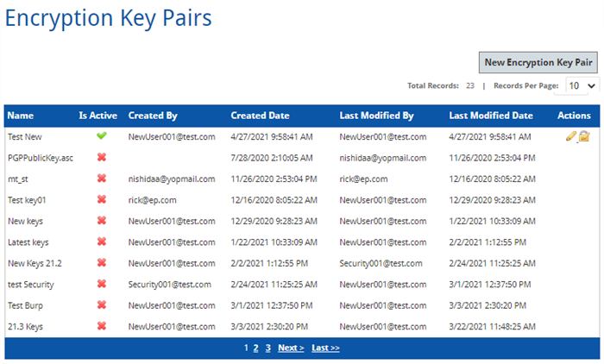The image size is (604, 364).
Task: Open the Records Per Page dropdown
Action: 582,85
